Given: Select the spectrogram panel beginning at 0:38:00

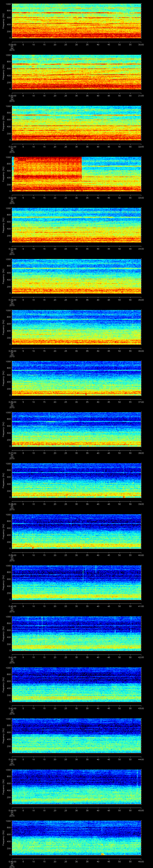Looking at the screenshot, I should click(76, 481).
